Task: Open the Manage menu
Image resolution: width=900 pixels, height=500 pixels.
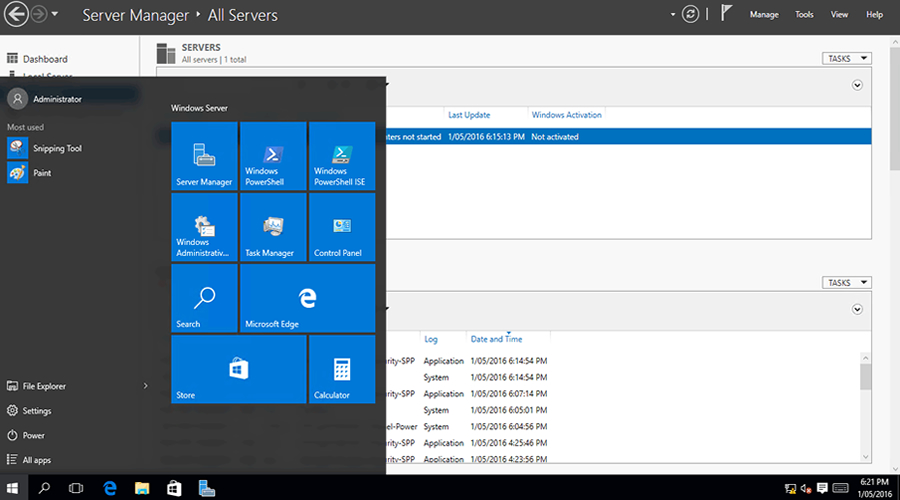Action: (764, 14)
